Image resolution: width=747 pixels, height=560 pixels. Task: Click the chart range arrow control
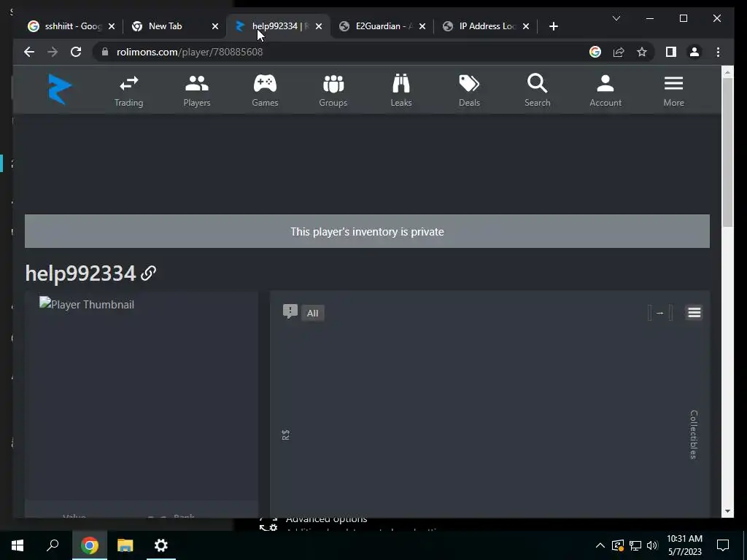659,313
